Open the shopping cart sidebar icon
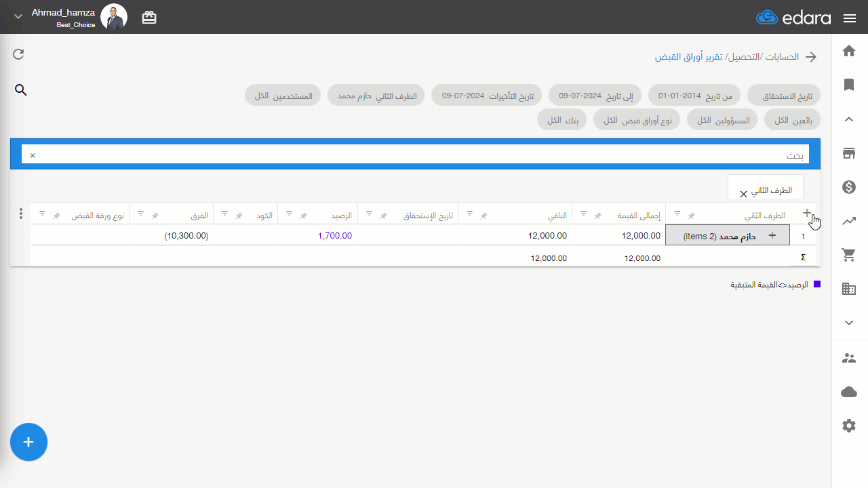Viewport: 868px width, 488px height. [x=849, y=255]
